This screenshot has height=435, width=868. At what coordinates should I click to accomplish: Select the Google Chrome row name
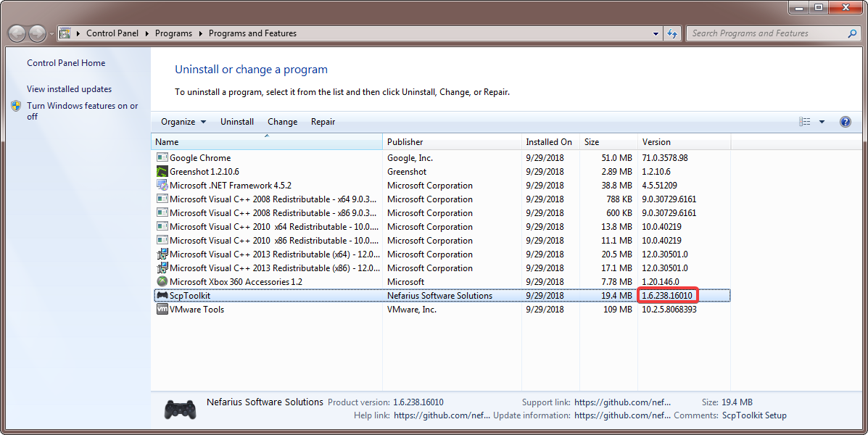(200, 158)
